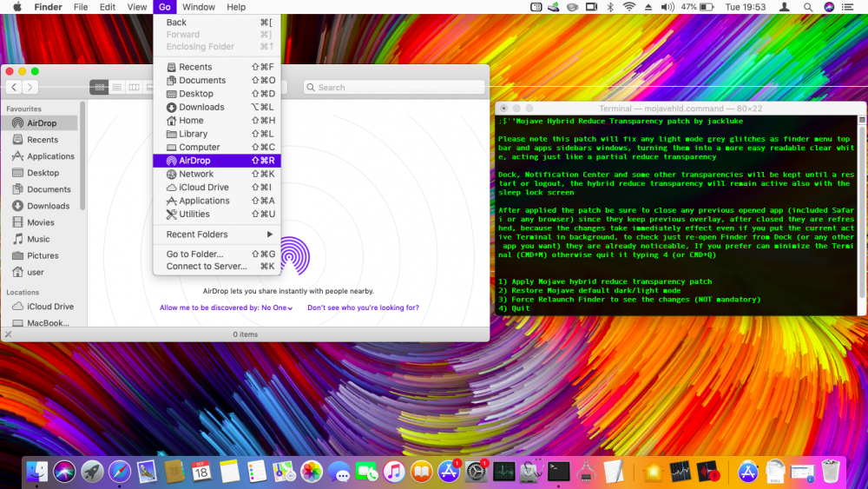Open Finder from the Dock
The height and width of the screenshot is (489, 868).
click(37, 472)
